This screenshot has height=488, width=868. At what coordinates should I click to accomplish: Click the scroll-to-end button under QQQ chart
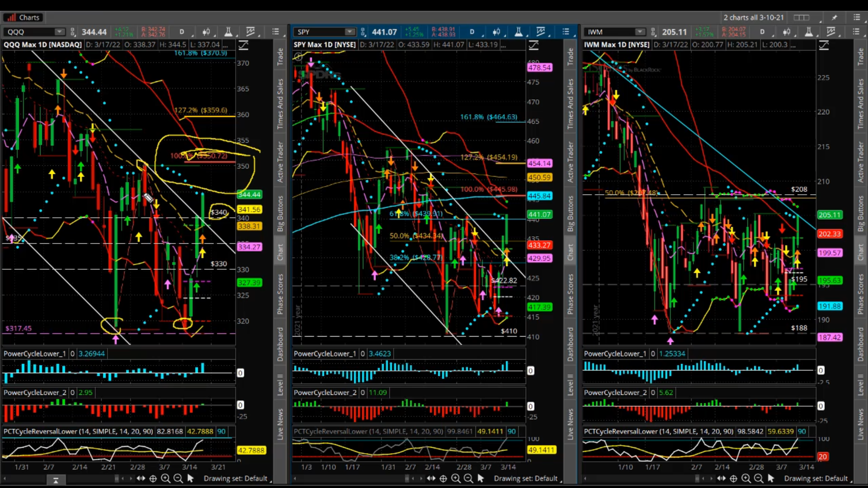click(x=56, y=480)
